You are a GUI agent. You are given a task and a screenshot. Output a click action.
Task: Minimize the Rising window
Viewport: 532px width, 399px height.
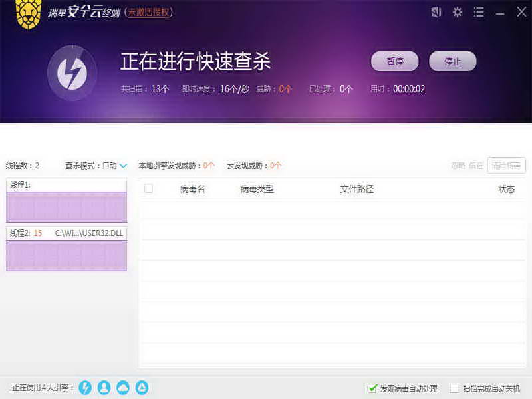point(500,13)
